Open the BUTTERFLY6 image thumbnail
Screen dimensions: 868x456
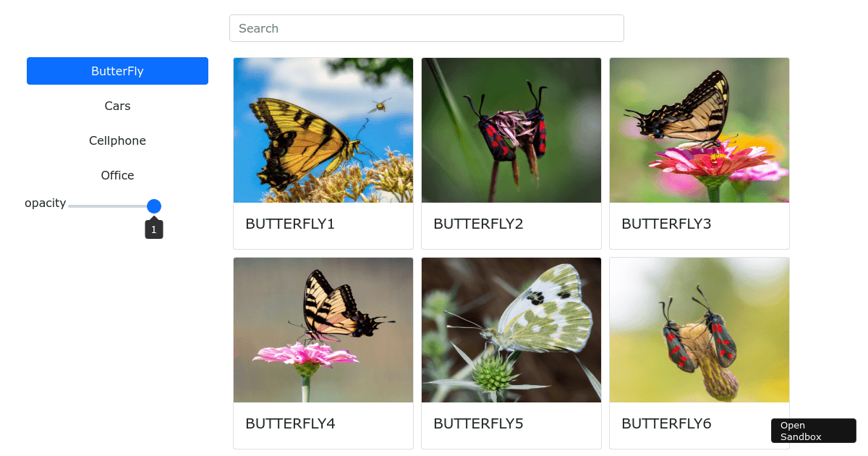[x=699, y=330]
